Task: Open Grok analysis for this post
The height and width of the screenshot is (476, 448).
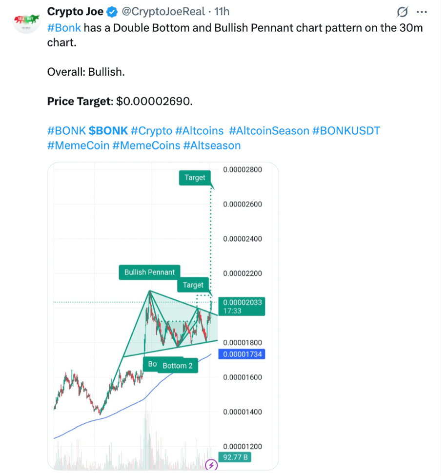Action: point(401,12)
